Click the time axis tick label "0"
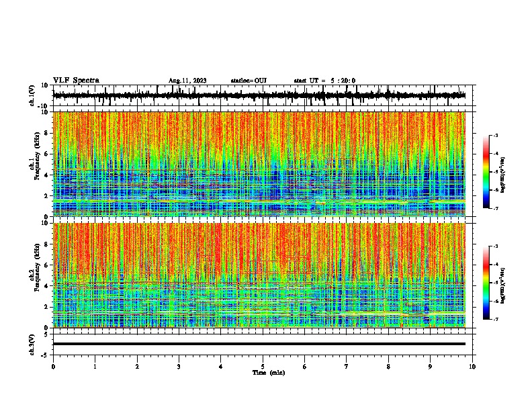Image resolution: width=532 pixels, height=411 pixels. coord(53,367)
